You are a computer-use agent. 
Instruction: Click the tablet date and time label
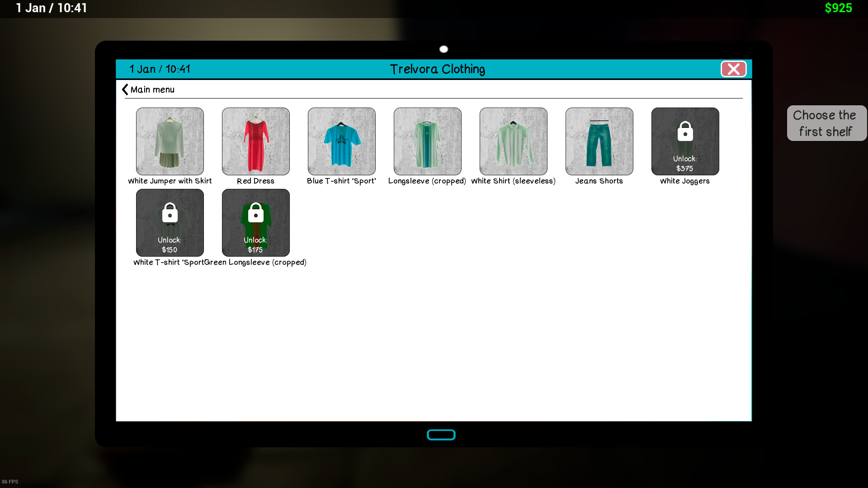160,69
